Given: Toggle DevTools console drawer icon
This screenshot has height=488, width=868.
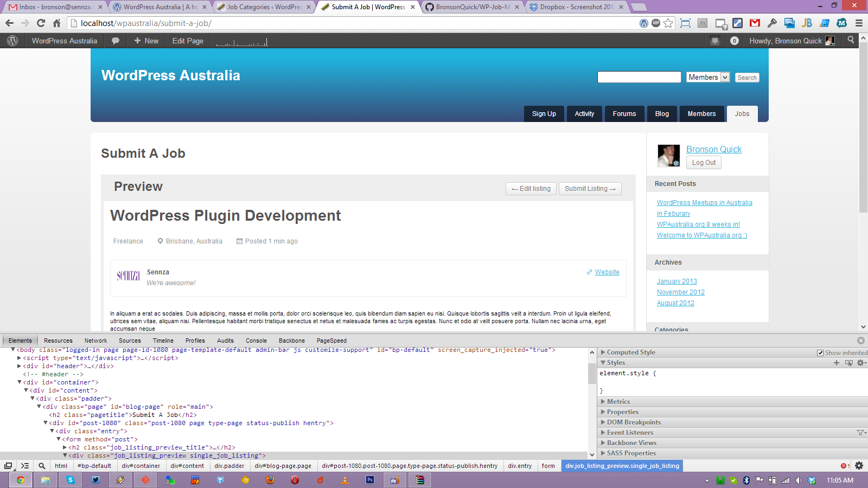Looking at the screenshot, I should (25, 466).
